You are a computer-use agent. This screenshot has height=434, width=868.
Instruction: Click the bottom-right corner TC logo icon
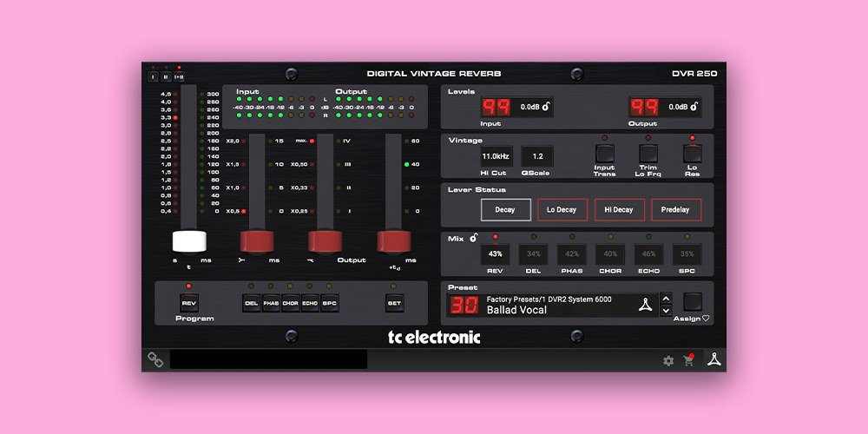[x=715, y=360]
